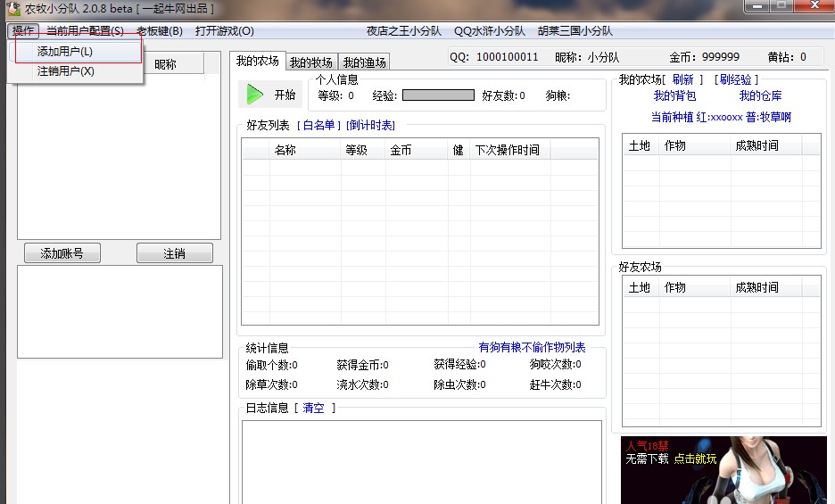Open the 老板键(B) menu
The image size is (835, 504).
tap(159, 31)
